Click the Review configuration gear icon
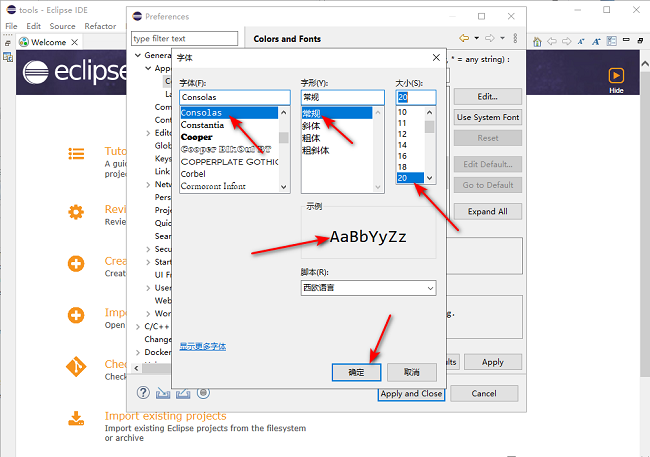 pos(76,212)
